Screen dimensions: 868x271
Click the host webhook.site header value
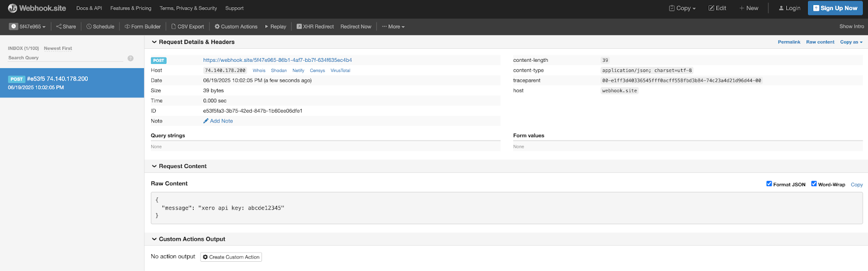(x=620, y=91)
